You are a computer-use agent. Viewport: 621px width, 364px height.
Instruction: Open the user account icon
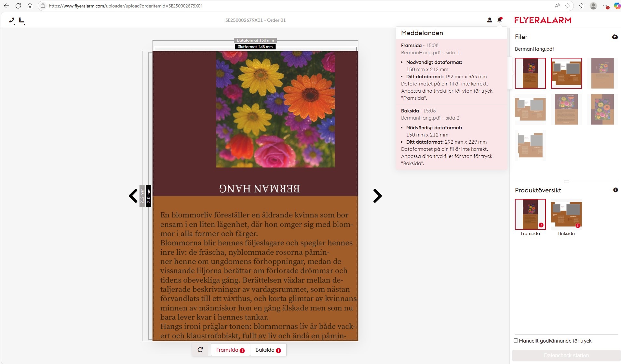click(x=489, y=20)
